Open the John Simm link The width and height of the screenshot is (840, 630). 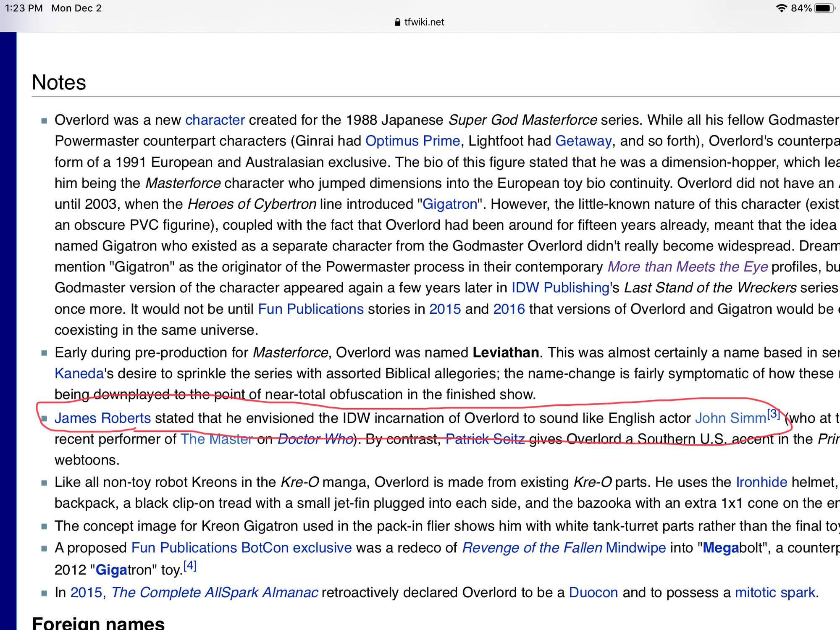pyautogui.click(x=731, y=418)
